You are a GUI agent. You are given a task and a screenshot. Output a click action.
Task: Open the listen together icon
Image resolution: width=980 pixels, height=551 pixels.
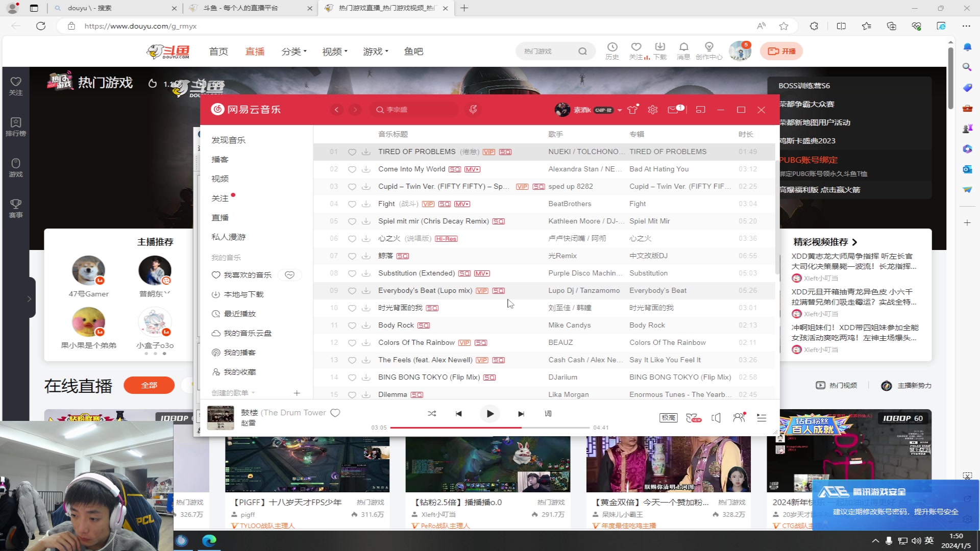(x=739, y=417)
